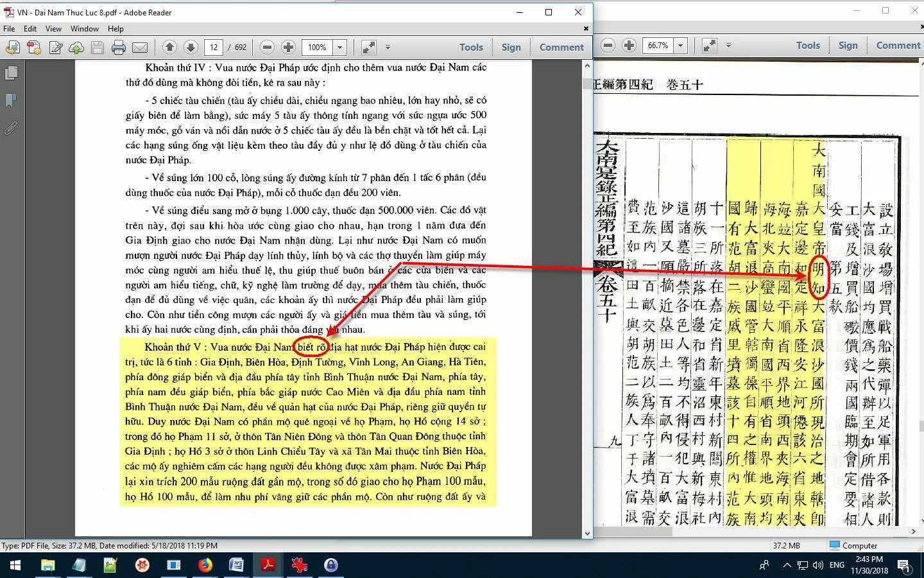Open the 66.7% zoom dropdown in back window
This screenshot has height=578, width=924.
click(x=680, y=46)
